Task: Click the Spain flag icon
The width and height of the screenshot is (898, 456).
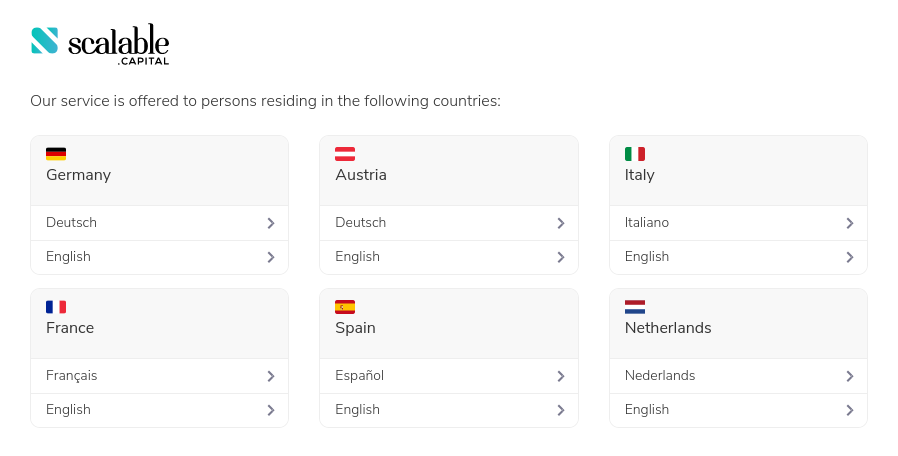Action: pos(345,307)
